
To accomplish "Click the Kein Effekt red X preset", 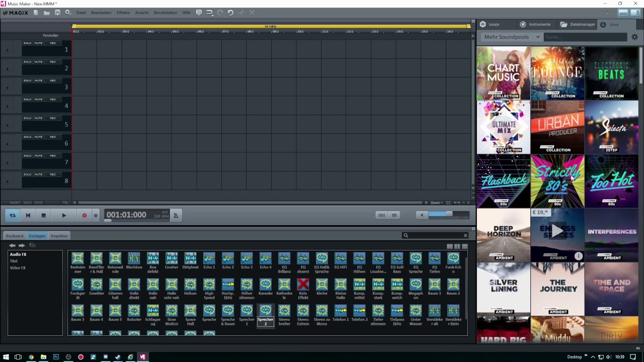I will [303, 289].
